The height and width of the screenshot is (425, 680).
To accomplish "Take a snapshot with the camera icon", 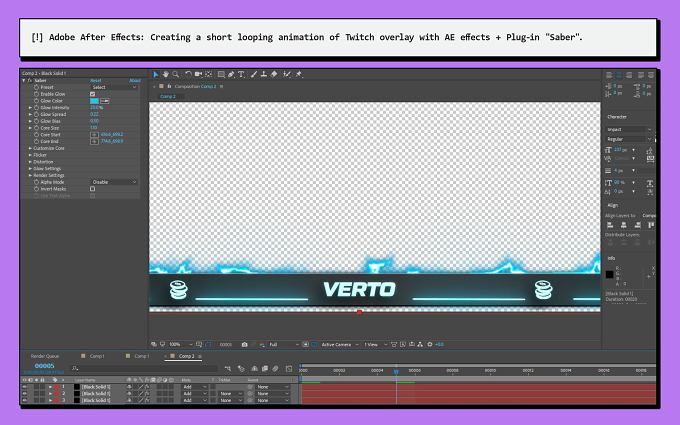I will coord(245,344).
